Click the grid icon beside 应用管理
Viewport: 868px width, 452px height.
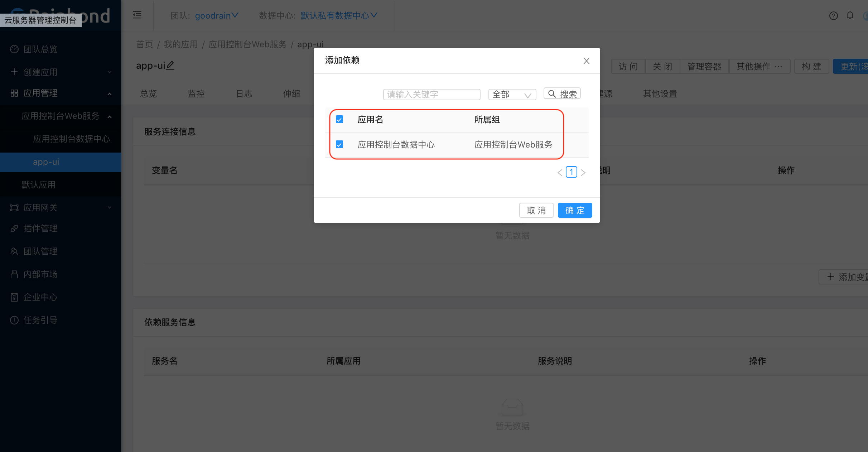14,93
